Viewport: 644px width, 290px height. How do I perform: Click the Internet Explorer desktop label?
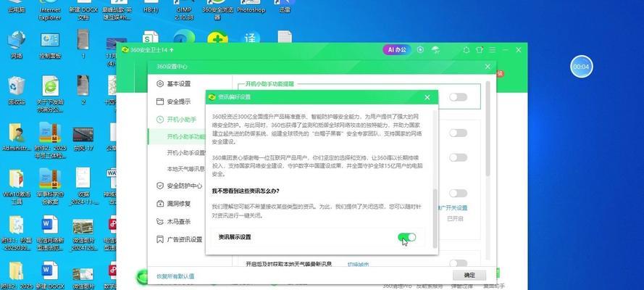50,14
